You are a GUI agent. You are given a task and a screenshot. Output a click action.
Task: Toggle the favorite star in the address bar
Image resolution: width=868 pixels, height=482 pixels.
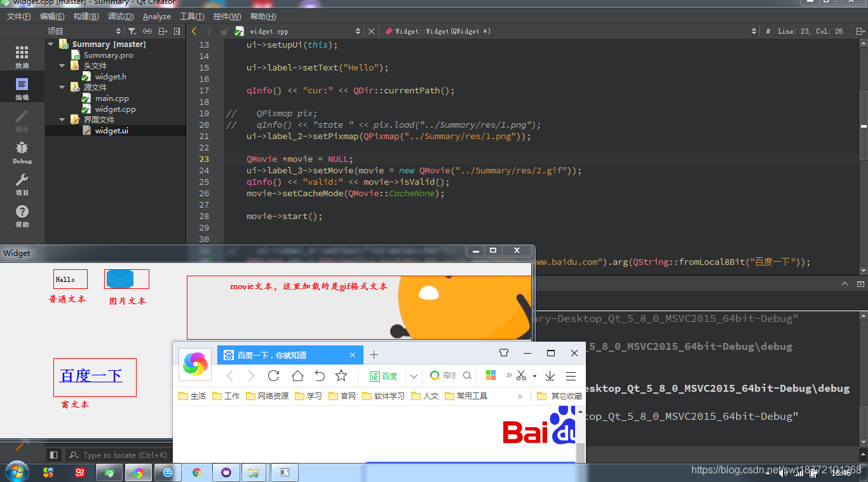click(x=341, y=376)
